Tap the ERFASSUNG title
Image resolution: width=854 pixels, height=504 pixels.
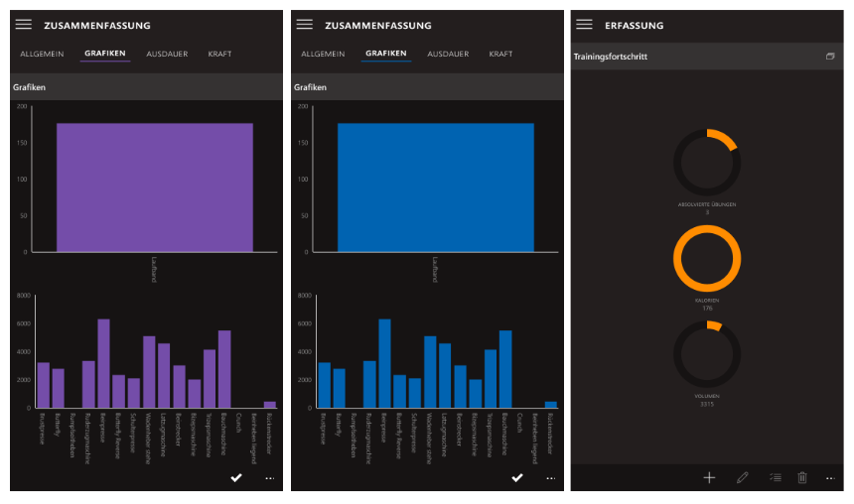[x=635, y=26]
